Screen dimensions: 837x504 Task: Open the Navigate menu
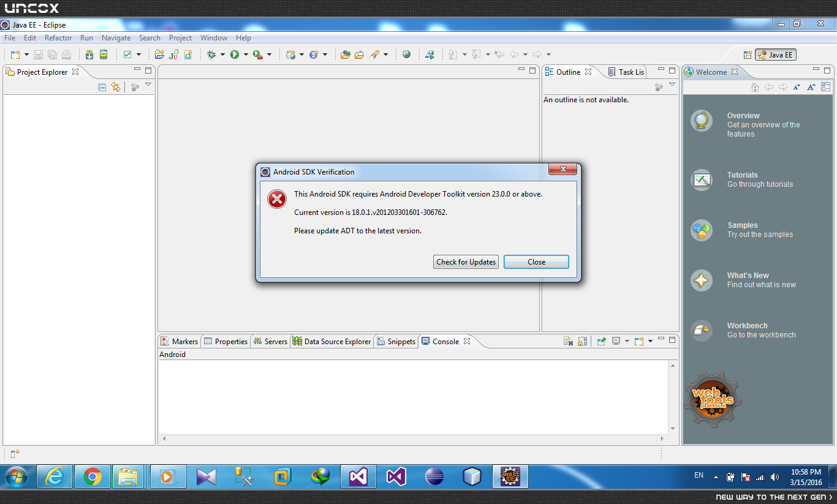coord(116,38)
